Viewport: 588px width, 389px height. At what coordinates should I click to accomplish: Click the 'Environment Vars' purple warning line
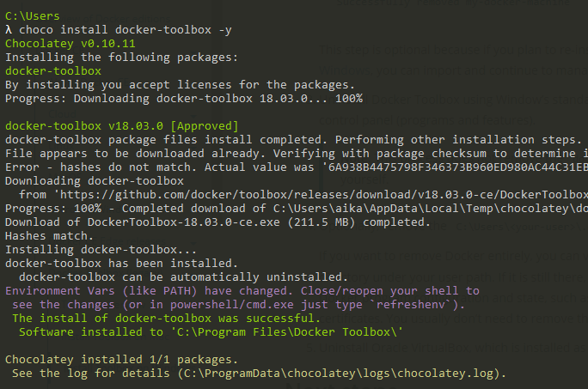pos(242,291)
